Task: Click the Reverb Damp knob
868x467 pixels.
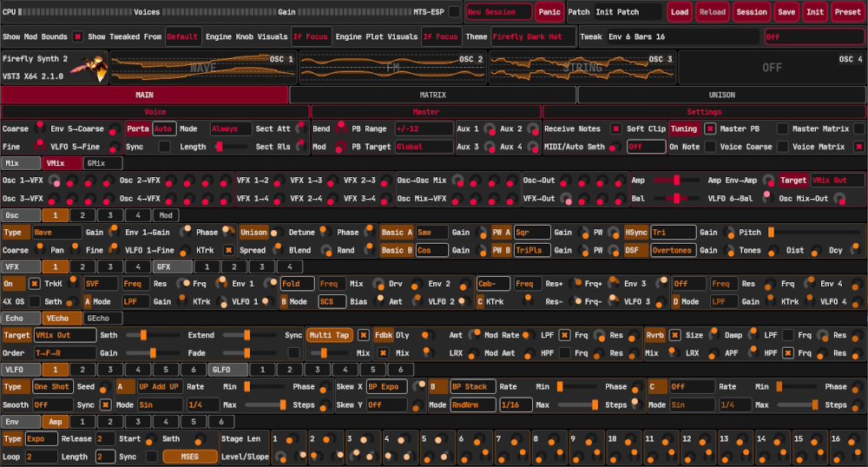Action: (753, 334)
